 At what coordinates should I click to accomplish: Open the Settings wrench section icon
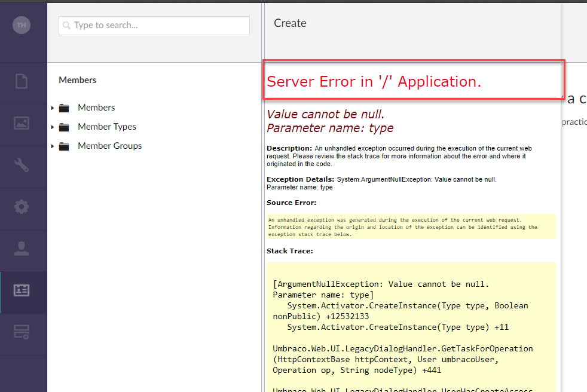tap(22, 165)
